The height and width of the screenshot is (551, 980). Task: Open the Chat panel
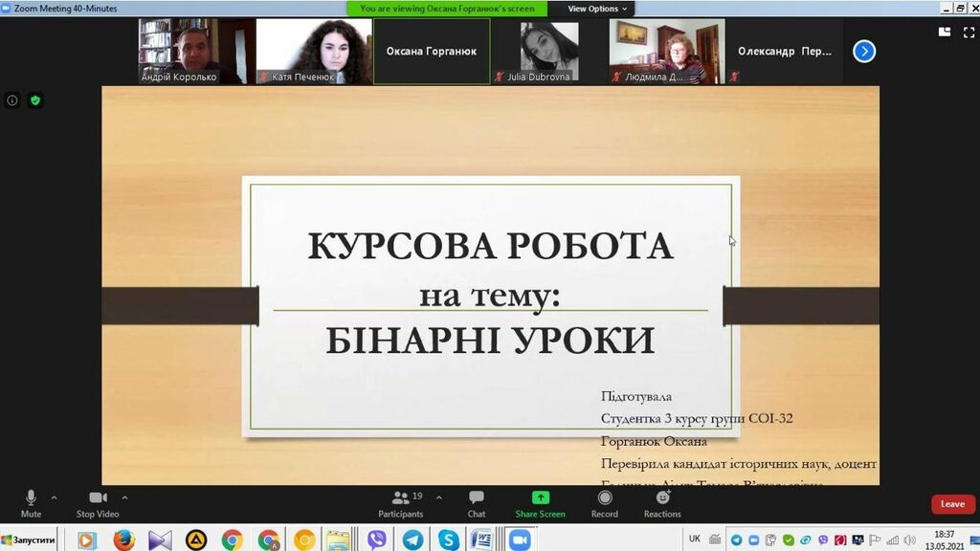[476, 503]
